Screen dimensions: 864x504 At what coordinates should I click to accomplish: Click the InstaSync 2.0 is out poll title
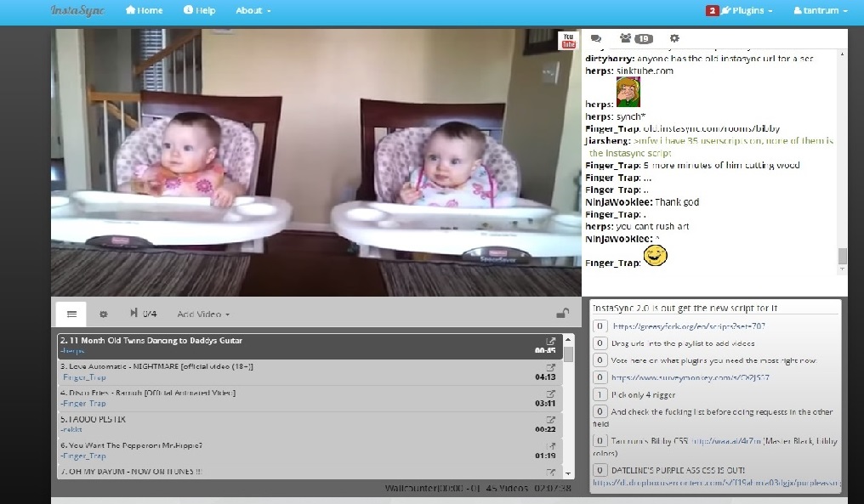pos(685,308)
